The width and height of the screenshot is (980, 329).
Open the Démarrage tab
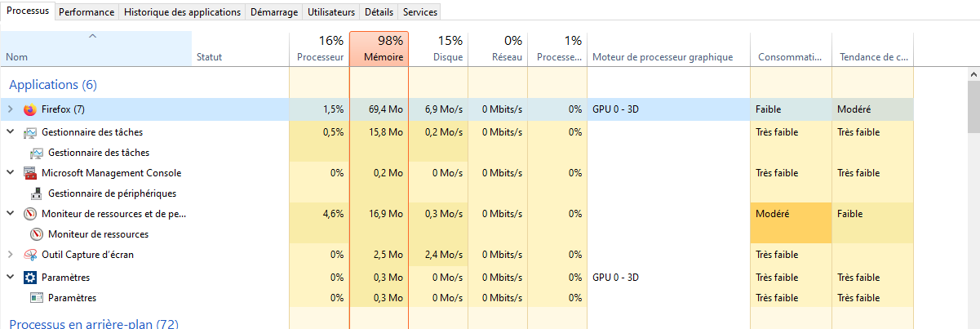click(x=273, y=12)
